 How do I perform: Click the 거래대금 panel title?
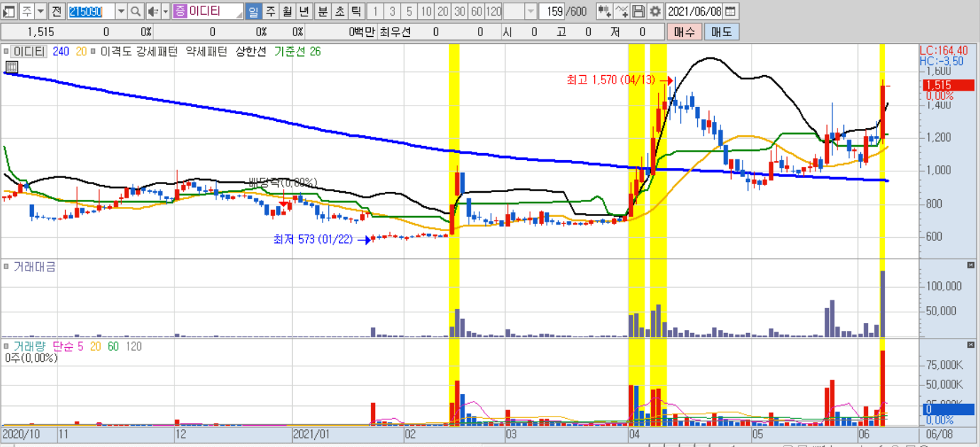35,266
